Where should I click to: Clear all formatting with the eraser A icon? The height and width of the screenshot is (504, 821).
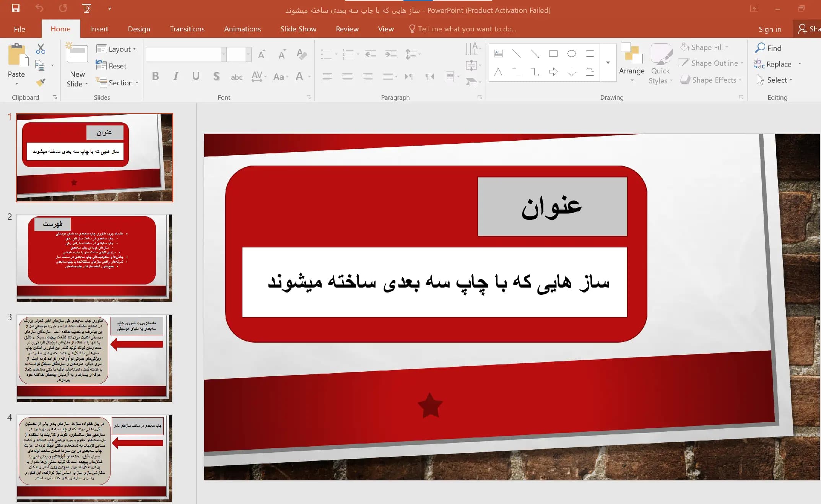pos(301,54)
